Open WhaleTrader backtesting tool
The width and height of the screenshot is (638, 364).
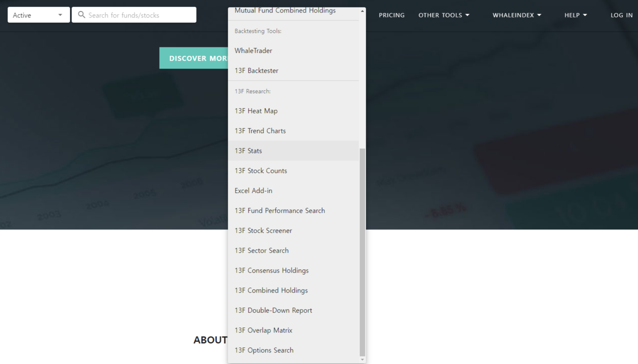point(293,51)
